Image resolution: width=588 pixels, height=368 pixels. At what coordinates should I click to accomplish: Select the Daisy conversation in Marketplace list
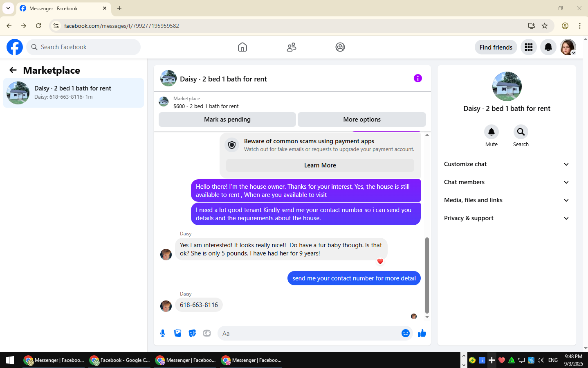74,93
